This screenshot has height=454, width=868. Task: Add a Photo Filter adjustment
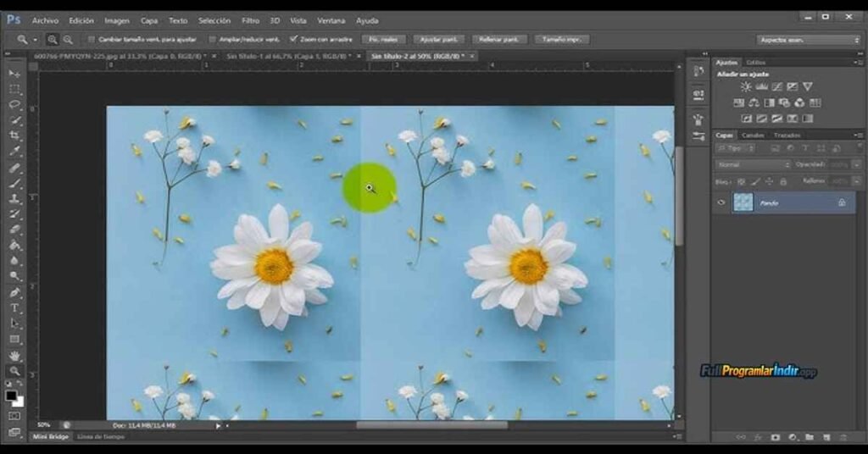click(x=784, y=102)
